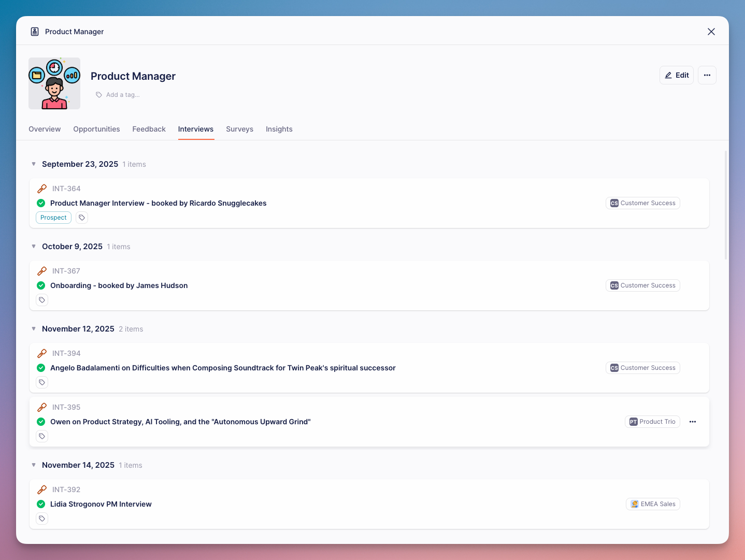Click the add-tag icon under Onboarding interview

pos(42,300)
